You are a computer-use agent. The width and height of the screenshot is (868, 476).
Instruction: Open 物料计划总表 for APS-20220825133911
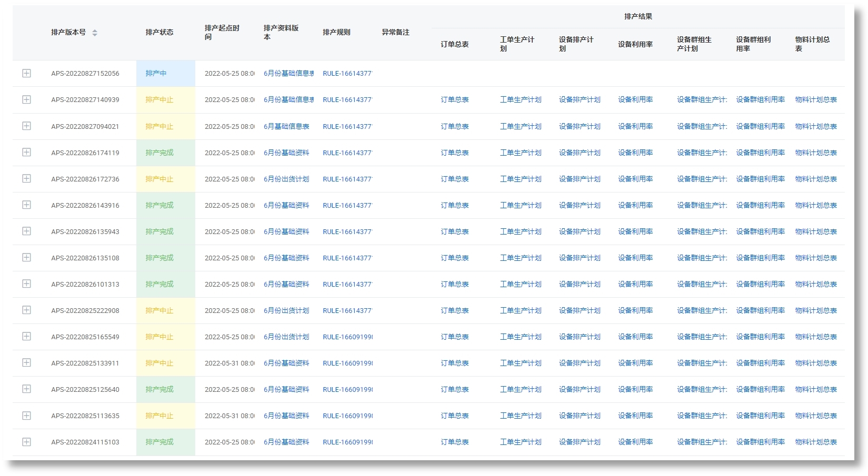point(815,362)
